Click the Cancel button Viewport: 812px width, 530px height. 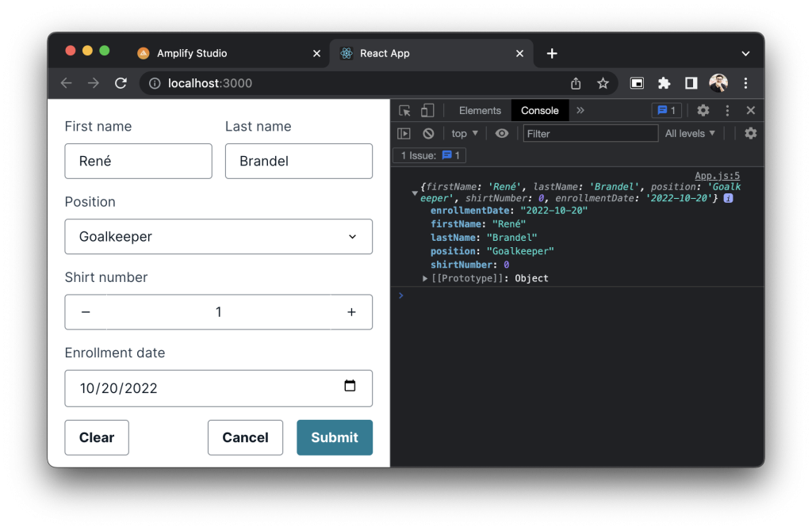coord(245,437)
